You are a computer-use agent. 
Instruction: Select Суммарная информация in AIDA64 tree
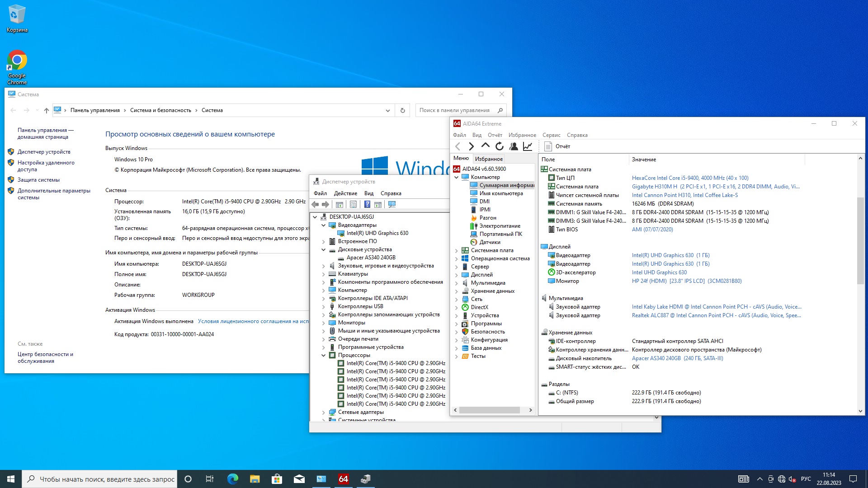(x=502, y=185)
